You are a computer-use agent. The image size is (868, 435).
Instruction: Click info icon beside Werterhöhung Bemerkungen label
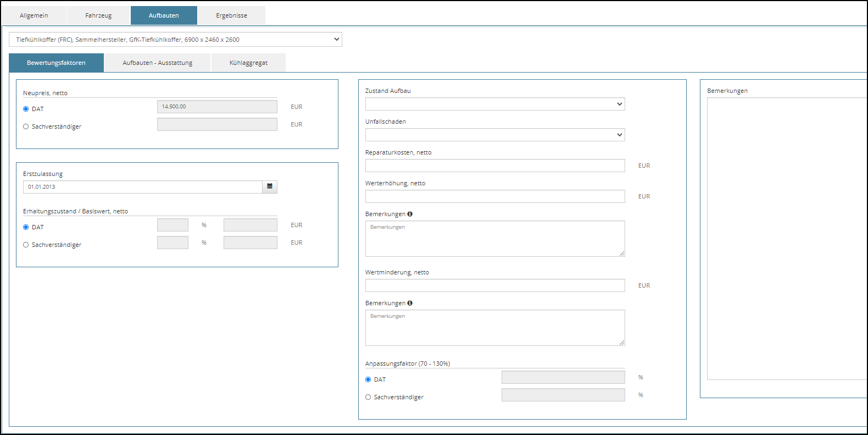410,214
